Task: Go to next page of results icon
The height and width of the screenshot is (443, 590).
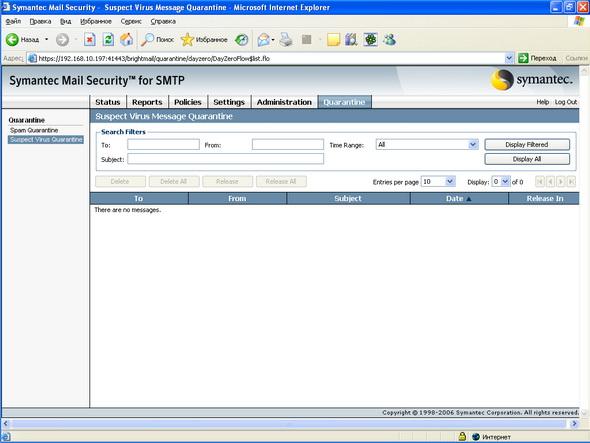Action: pyautogui.click(x=561, y=182)
